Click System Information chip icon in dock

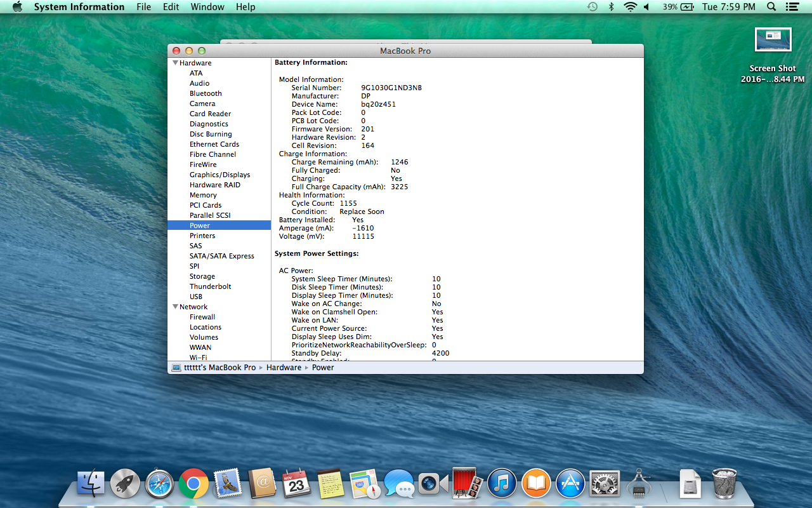coord(639,484)
